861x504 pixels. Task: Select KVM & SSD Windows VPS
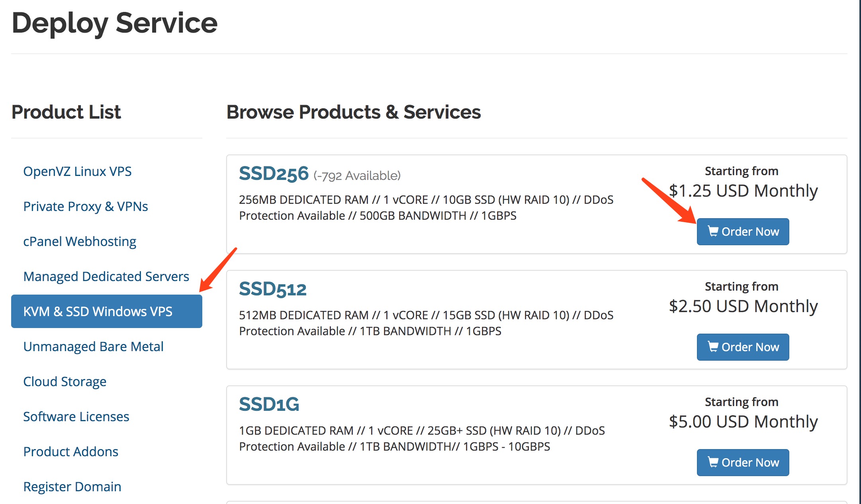(x=106, y=311)
